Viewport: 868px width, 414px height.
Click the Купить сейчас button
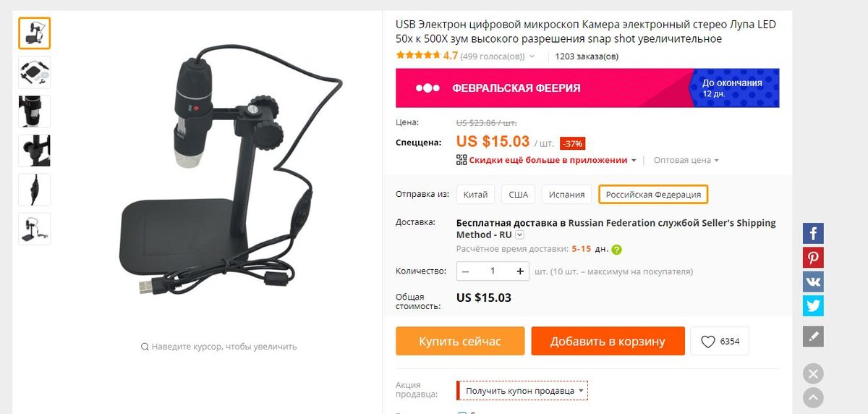(460, 341)
